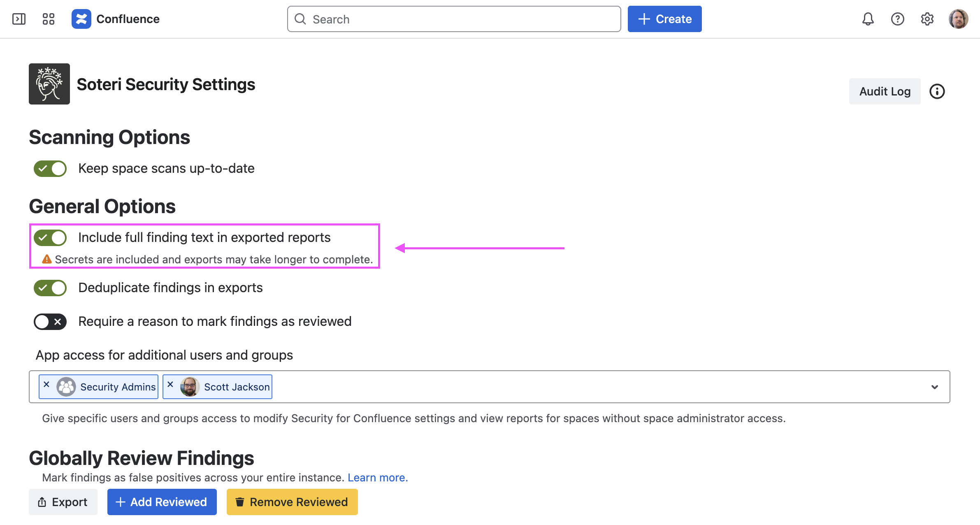Toggle Deduplicate findings in exports
The height and width of the screenshot is (525, 980).
(50, 288)
